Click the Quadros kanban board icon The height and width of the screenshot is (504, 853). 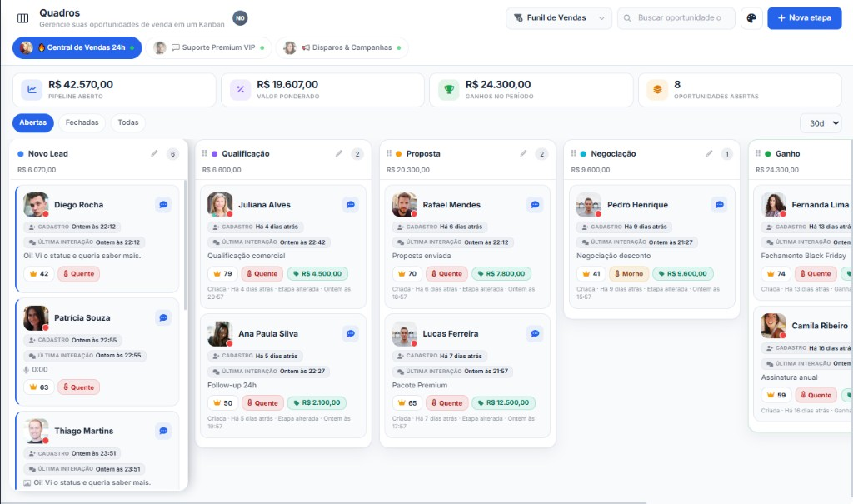(22, 18)
